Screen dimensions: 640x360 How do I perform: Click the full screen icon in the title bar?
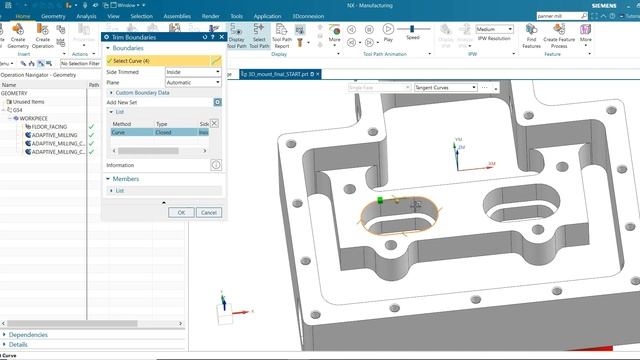(x=594, y=16)
